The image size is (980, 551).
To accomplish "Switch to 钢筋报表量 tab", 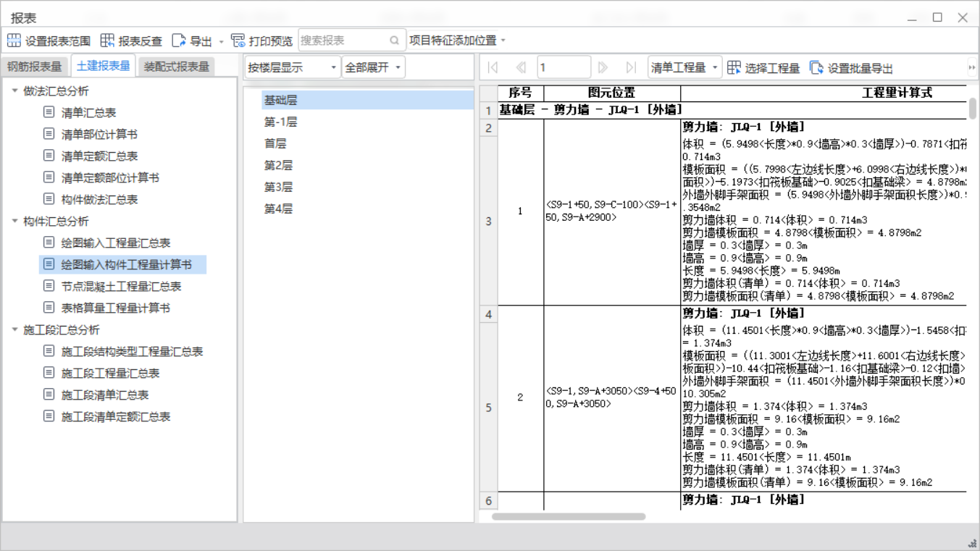I will pyautogui.click(x=35, y=67).
